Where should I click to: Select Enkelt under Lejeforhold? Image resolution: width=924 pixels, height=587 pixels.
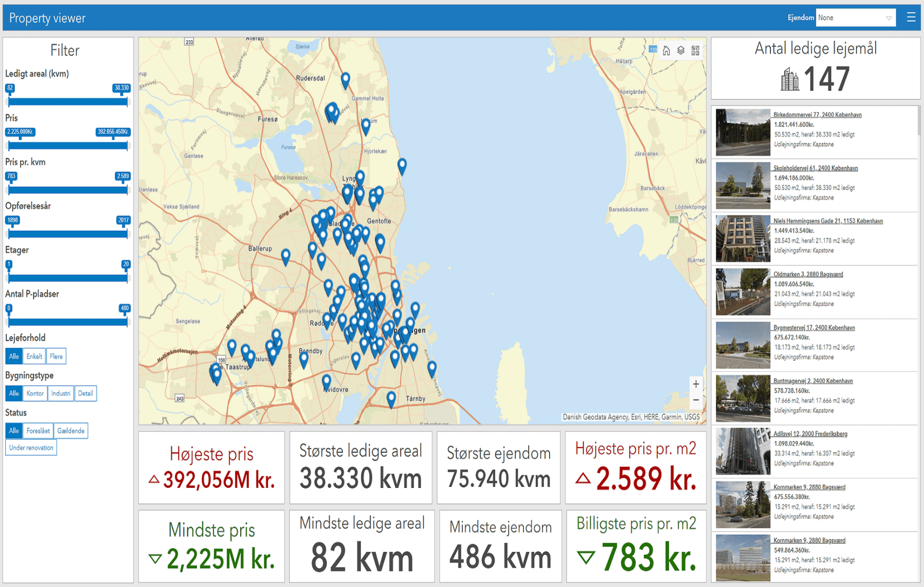pos(34,357)
